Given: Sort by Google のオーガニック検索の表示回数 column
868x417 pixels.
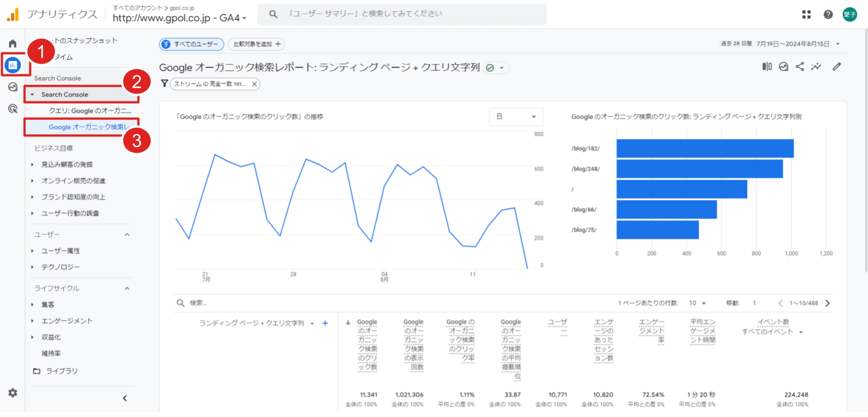Looking at the screenshot, I should tap(413, 344).
